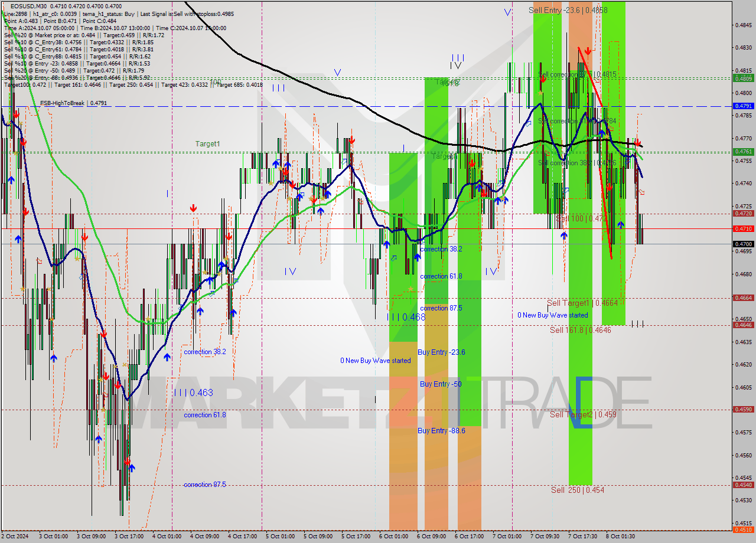Click the 'Buy Entry -50' label

click(x=441, y=384)
